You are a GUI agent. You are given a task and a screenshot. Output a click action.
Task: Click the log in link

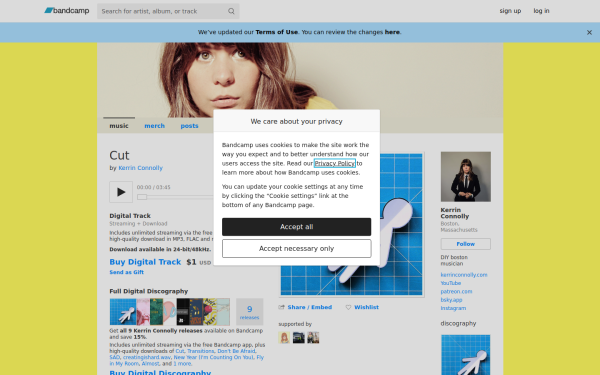click(x=541, y=11)
